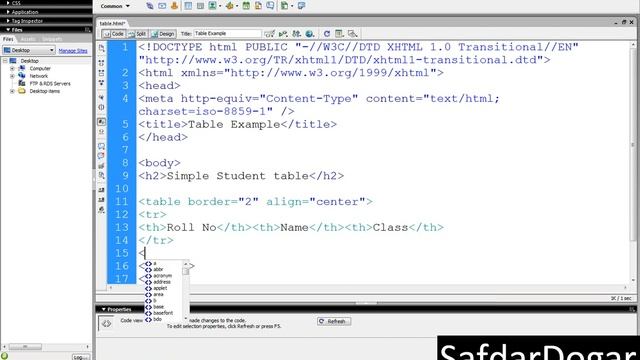This screenshot has height=360, width=640.
Task: Click the Named Anchor insert icon
Action: pos(174,6)
